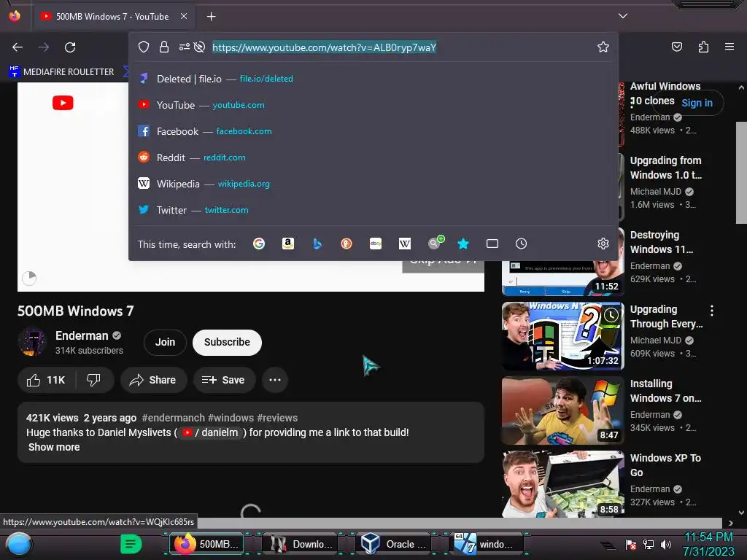Open MEDIAFIRE ROULETTER bookmark

(x=61, y=72)
